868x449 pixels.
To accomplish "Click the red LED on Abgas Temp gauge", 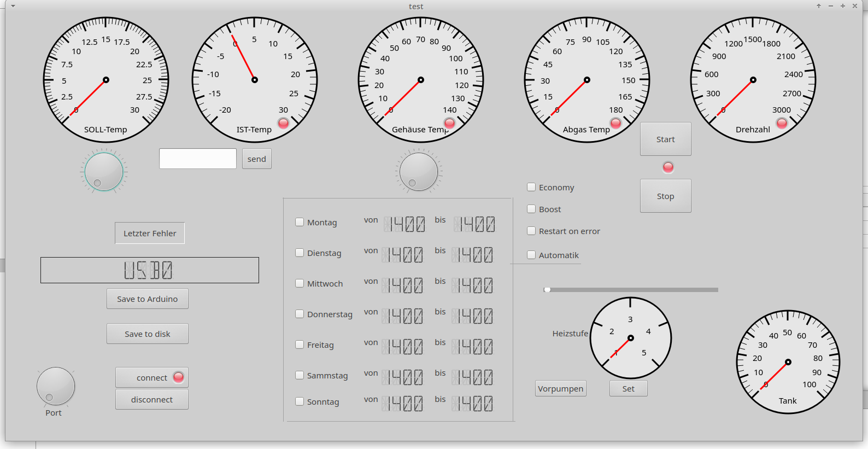I will 615,123.
